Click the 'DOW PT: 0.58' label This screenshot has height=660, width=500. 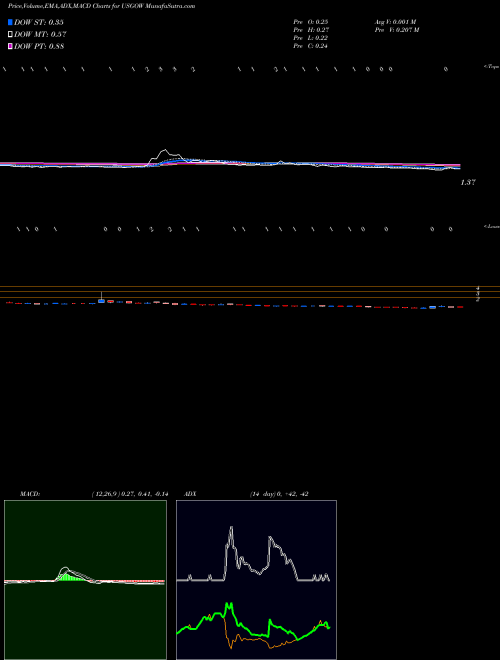pos(39,46)
